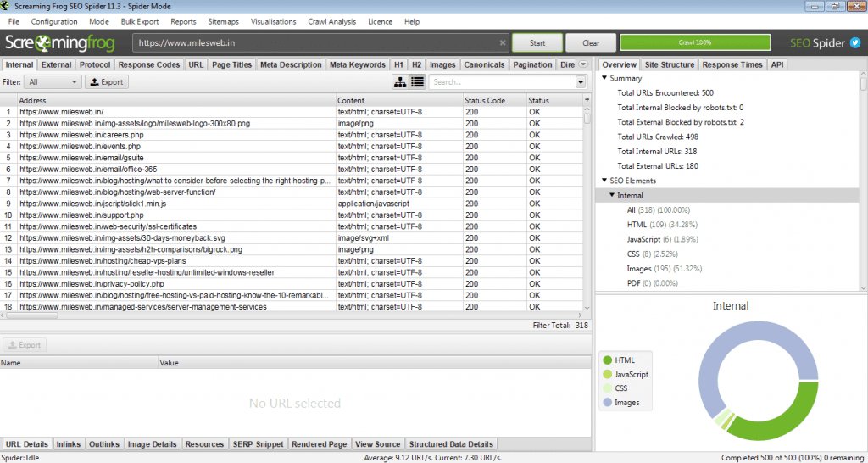This screenshot has height=463, width=868.
Task: Show more tabs with overflow arrow
Action: [x=582, y=64]
